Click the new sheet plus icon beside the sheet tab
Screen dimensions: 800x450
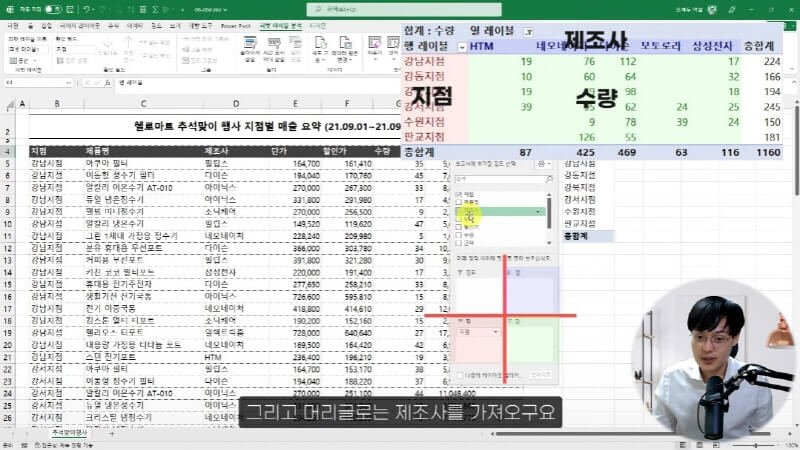pyautogui.click(x=112, y=433)
